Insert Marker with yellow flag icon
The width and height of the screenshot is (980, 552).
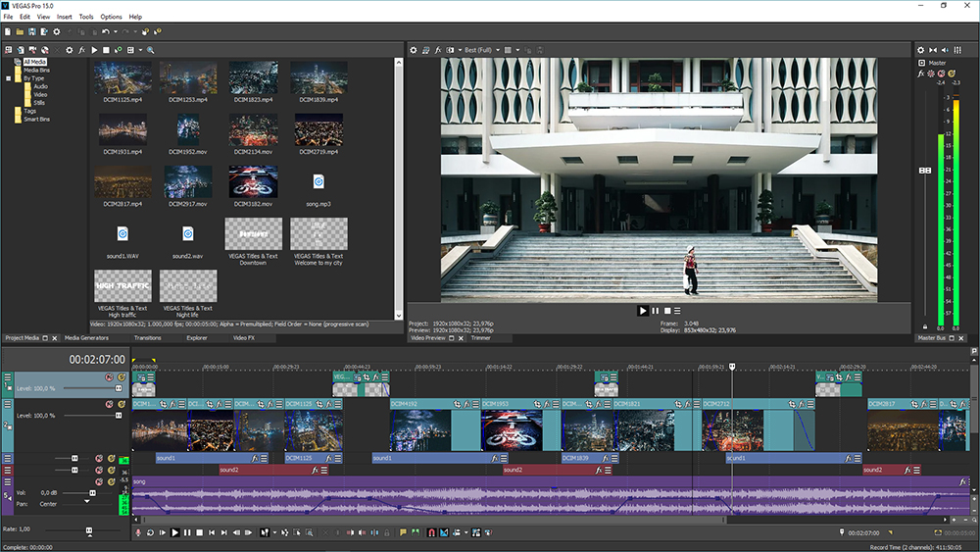click(403, 532)
